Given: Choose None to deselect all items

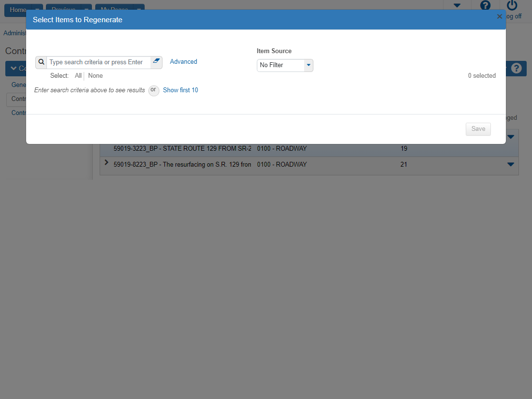Looking at the screenshot, I should [x=95, y=76].
